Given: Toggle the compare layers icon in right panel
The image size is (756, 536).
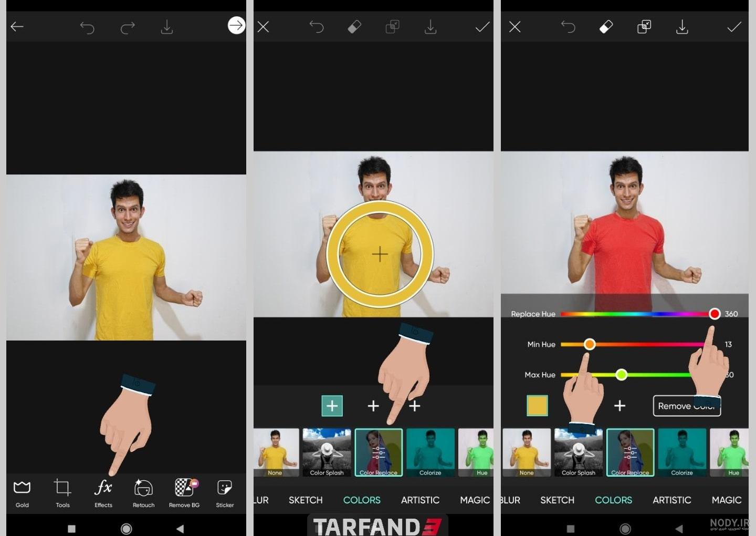Looking at the screenshot, I should click(x=644, y=27).
